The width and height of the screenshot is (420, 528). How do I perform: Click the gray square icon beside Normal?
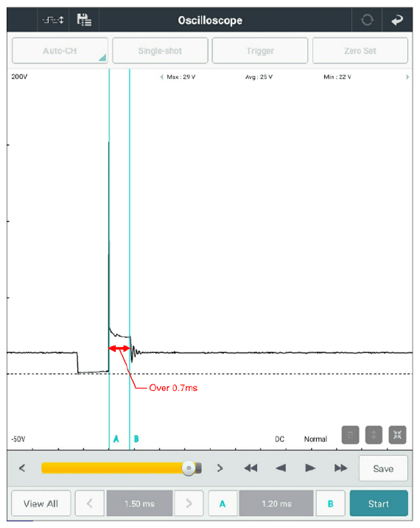pos(350,435)
